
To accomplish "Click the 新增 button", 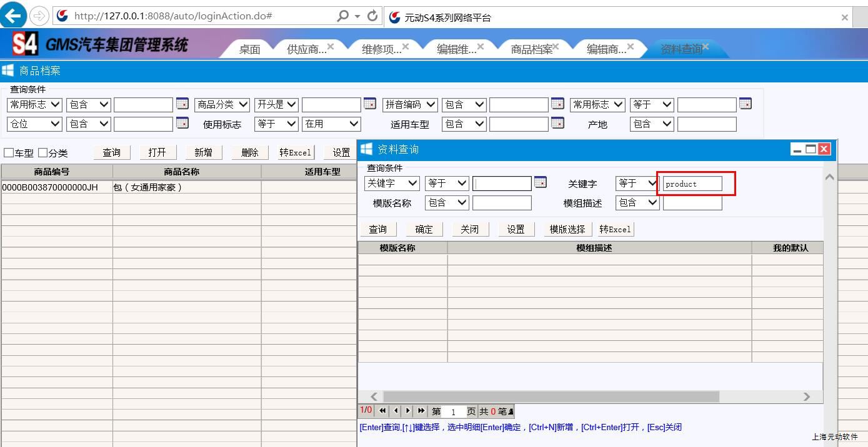I will click(x=203, y=152).
